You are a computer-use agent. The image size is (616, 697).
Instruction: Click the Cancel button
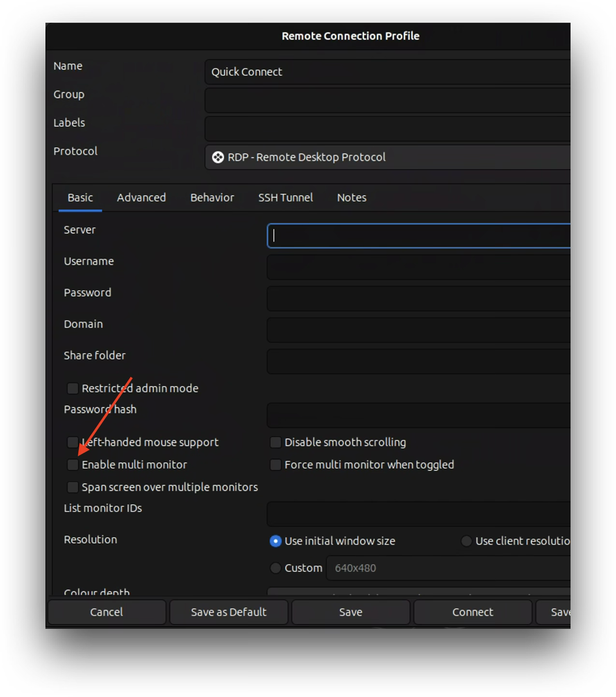click(107, 612)
